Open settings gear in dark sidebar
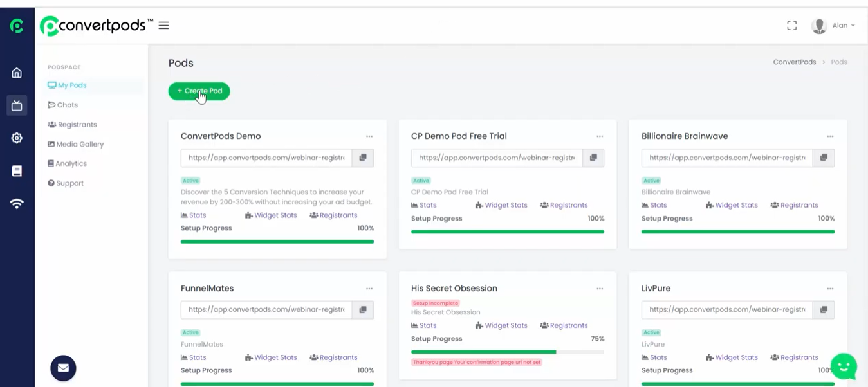The image size is (868, 387). 17,138
